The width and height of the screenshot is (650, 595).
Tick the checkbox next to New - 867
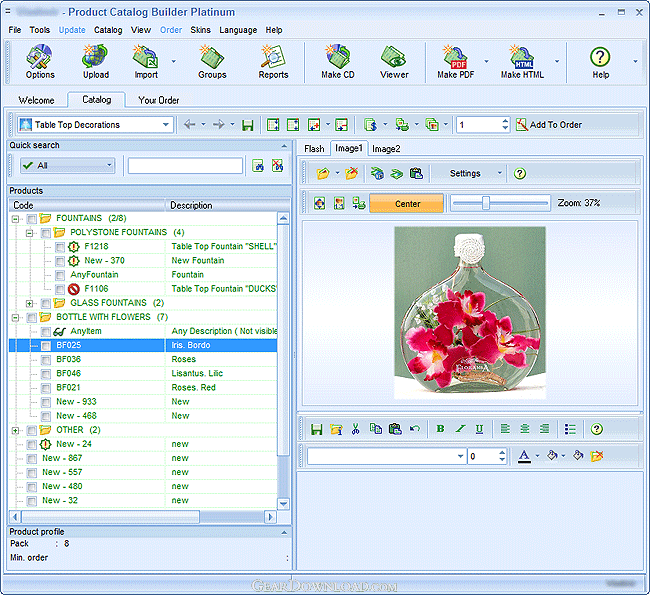coord(32,459)
